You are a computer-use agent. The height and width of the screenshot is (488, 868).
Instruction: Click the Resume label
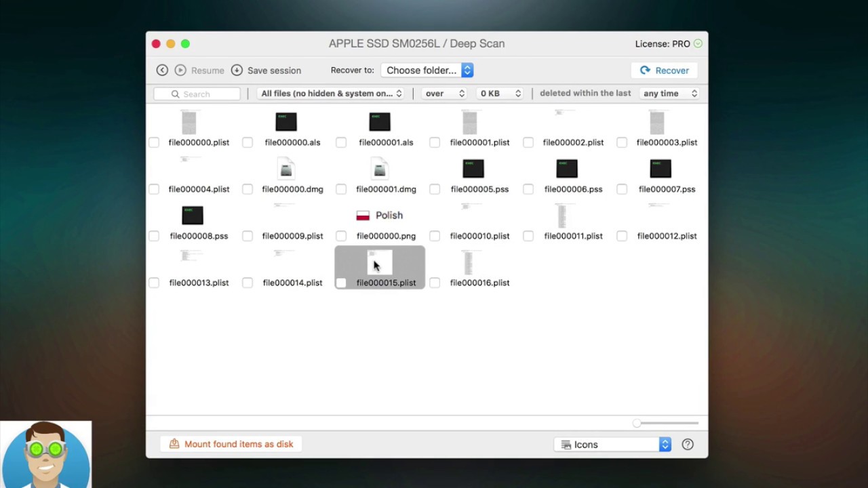coord(208,70)
